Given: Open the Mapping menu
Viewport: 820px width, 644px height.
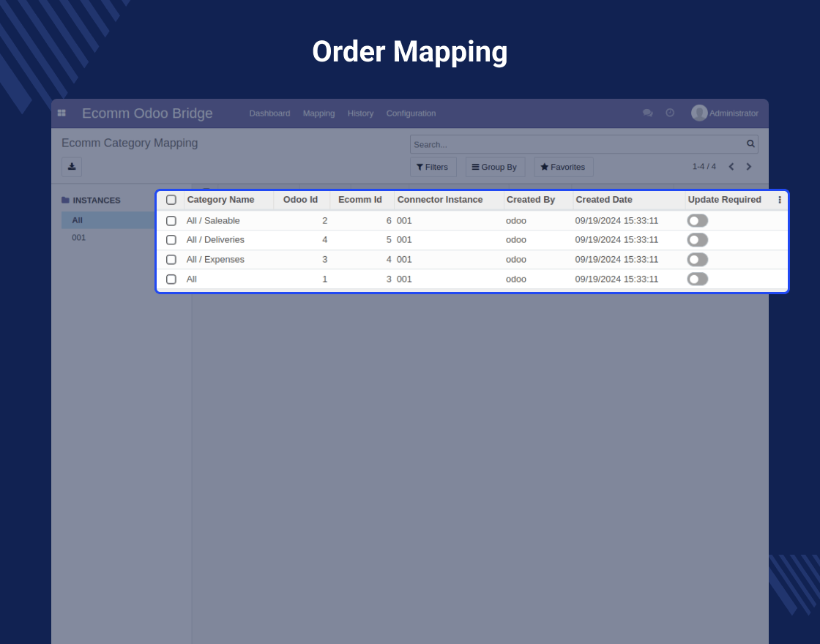Looking at the screenshot, I should tap(318, 113).
